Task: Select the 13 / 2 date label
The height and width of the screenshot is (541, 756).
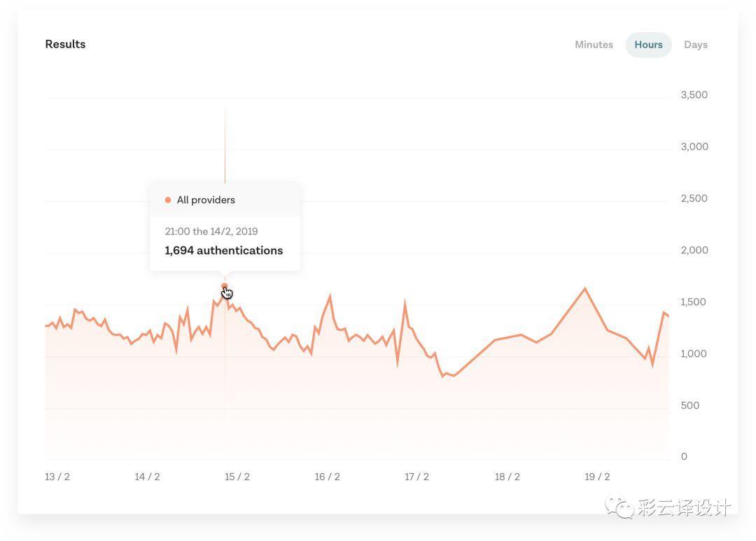Action: click(x=57, y=477)
